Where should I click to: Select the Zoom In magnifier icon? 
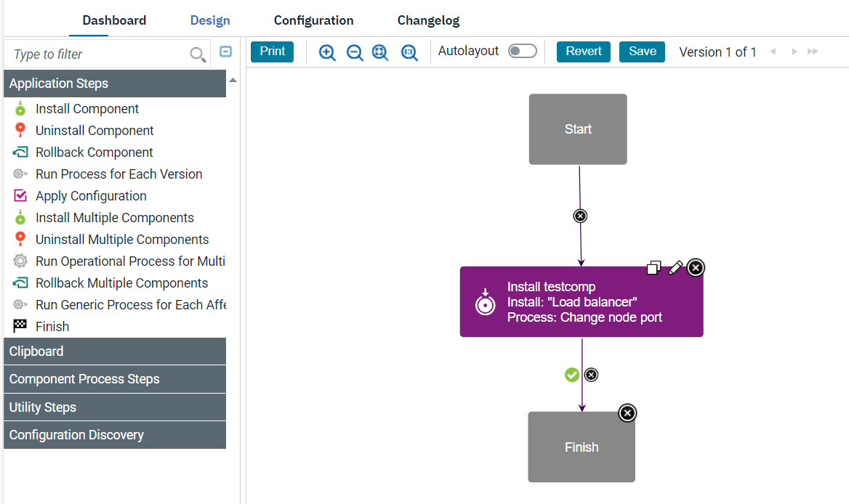pyautogui.click(x=326, y=52)
